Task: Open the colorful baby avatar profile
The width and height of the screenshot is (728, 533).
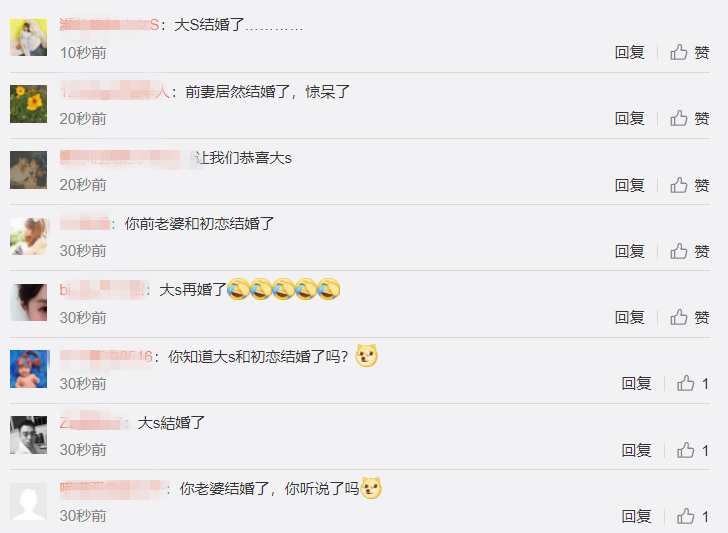Action: [29, 369]
